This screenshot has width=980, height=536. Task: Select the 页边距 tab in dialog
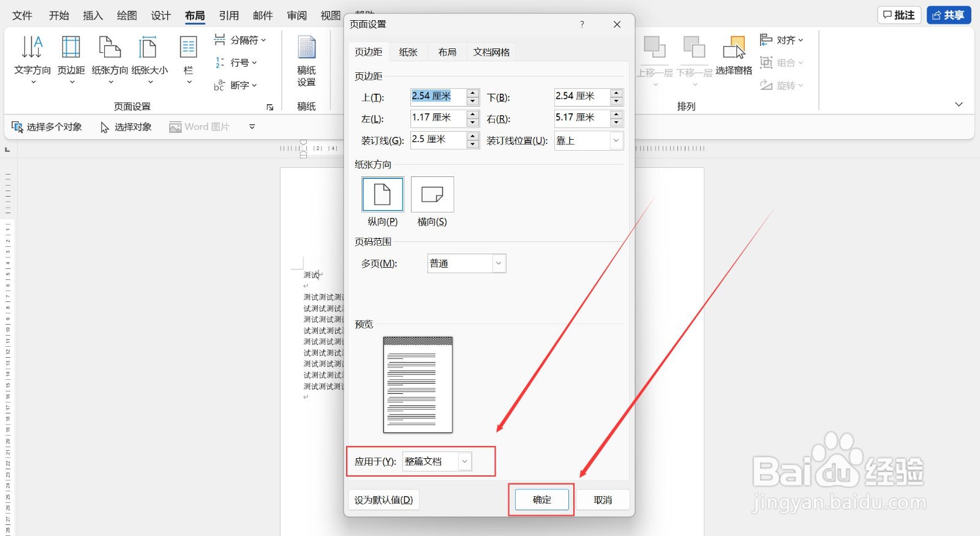tap(369, 52)
